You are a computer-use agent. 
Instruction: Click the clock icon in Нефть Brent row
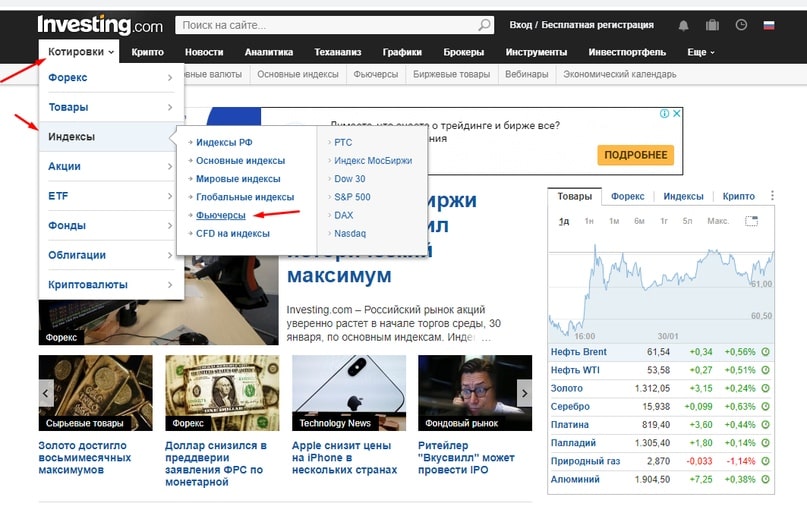765,352
